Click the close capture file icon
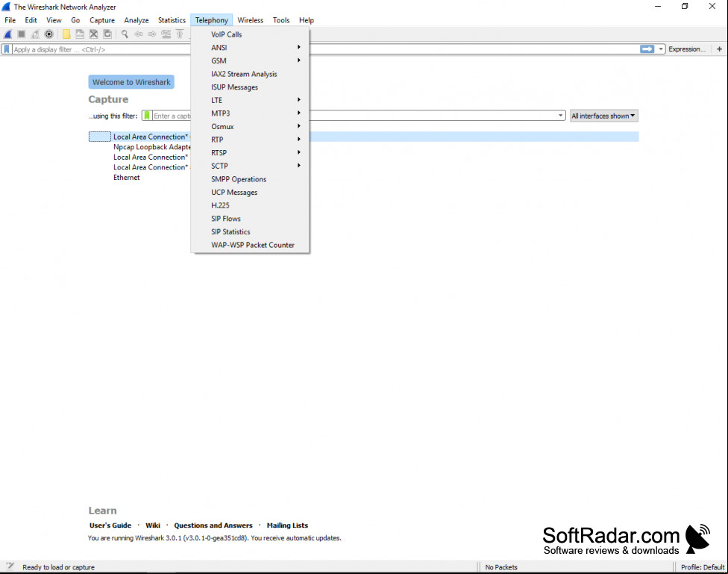This screenshot has width=728, height=574. point(93,34)
